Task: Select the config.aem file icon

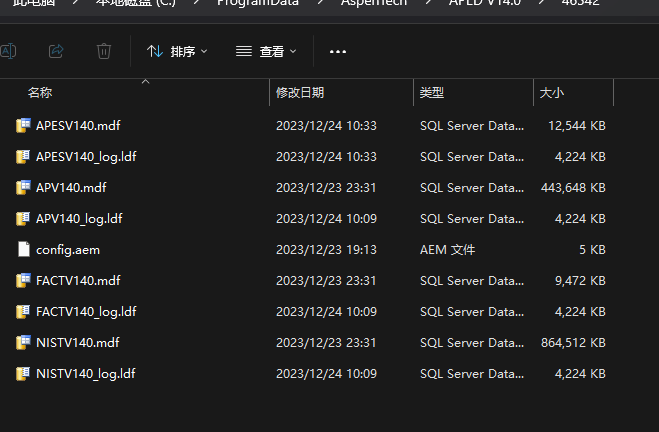Action: point(24,250)
